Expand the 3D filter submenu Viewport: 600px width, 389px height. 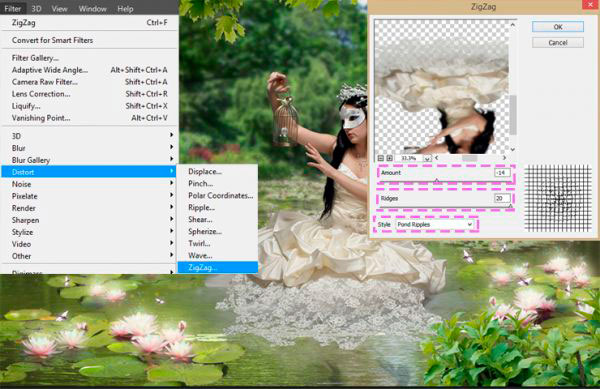[88, 136]
